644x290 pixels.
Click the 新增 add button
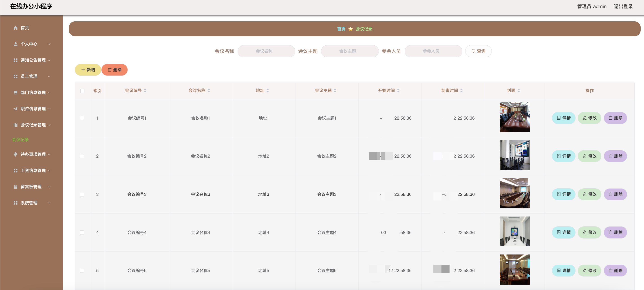pyautogui.click(x=88, y=70)
